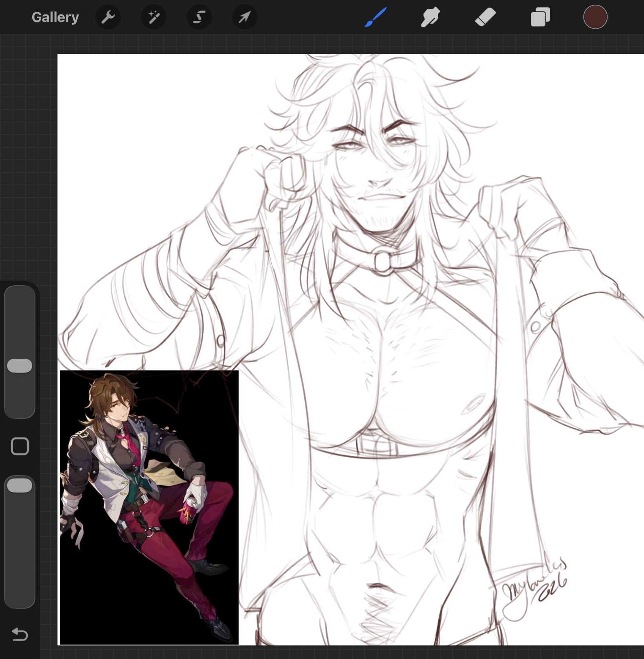
Task: Select the Brush tool
Action: (x=376, y=17)
